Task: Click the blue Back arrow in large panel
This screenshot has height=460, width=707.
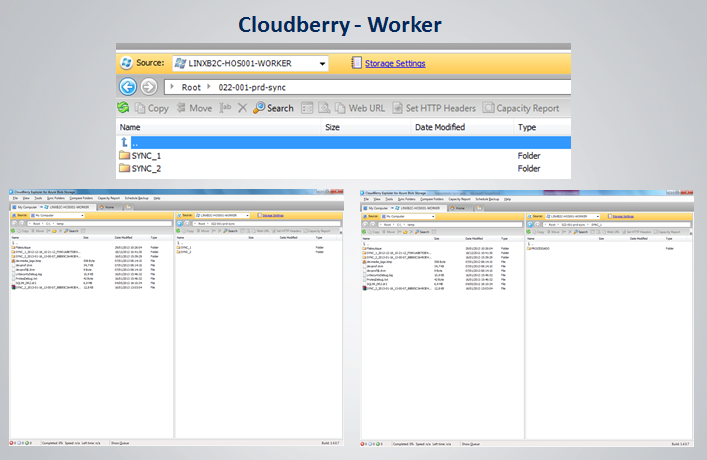Action: pos(128,87)
